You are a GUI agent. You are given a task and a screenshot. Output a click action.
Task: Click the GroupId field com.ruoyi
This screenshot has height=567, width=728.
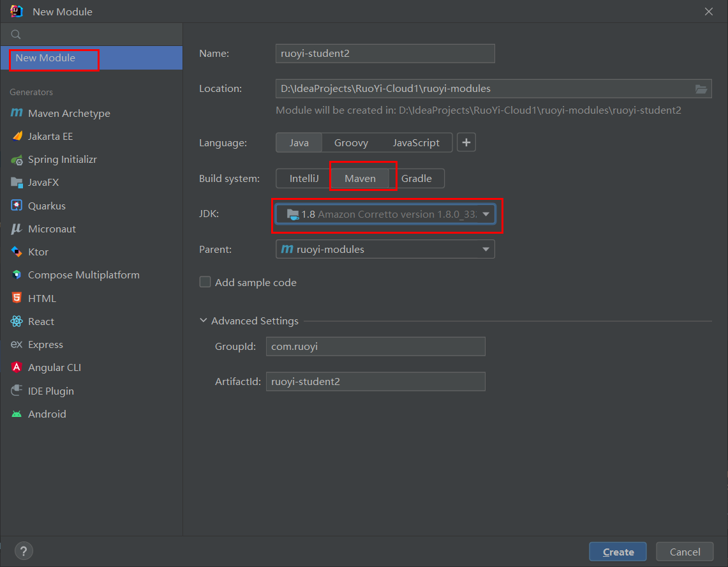pyautogui.click(x=376, y=347)
